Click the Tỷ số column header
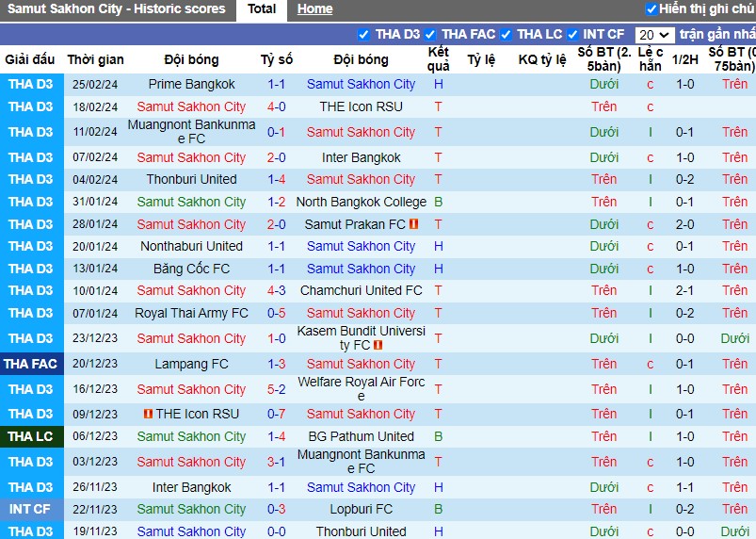 (x=277, y=59)
